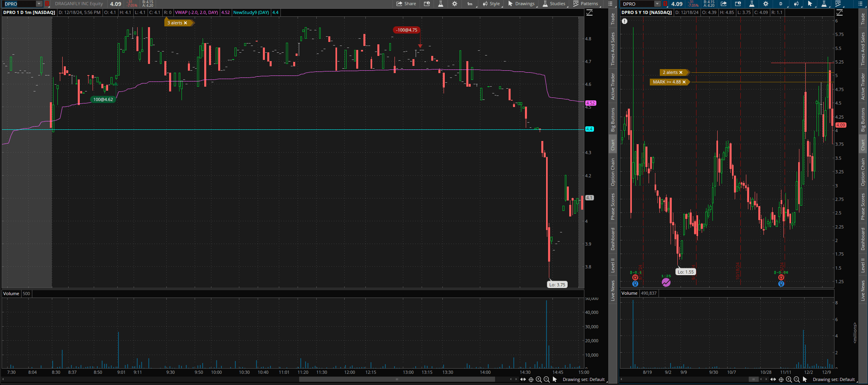Click the exclamation notice icon on right chart
Viewport: 868px width, 385px height.
coord(625,21)
